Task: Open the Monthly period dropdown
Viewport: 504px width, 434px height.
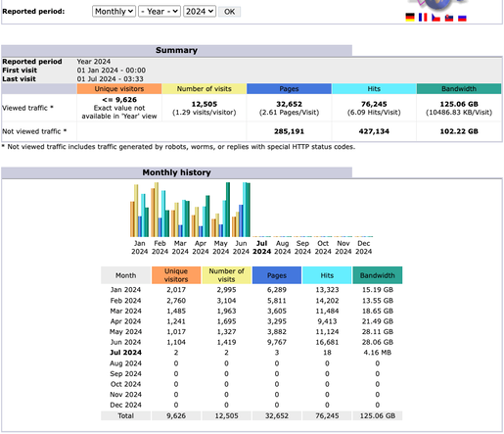Action: click(114, 12)
